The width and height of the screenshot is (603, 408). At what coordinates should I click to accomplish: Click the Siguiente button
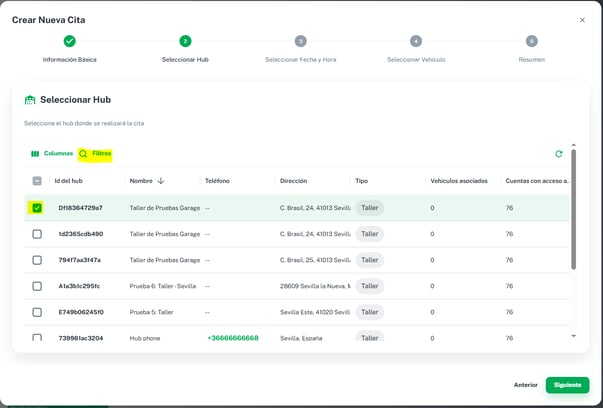pos(567,385)
